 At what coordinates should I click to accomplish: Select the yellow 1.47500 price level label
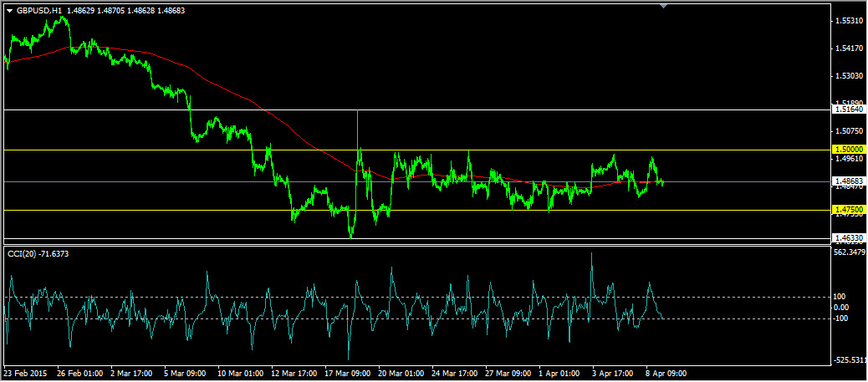tap(849, 210)
